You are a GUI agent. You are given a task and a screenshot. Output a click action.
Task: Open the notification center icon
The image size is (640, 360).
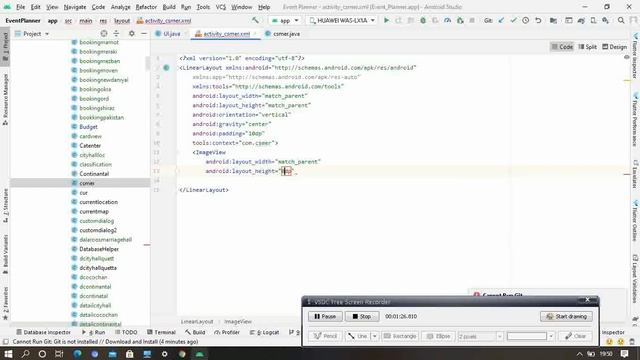624,353
